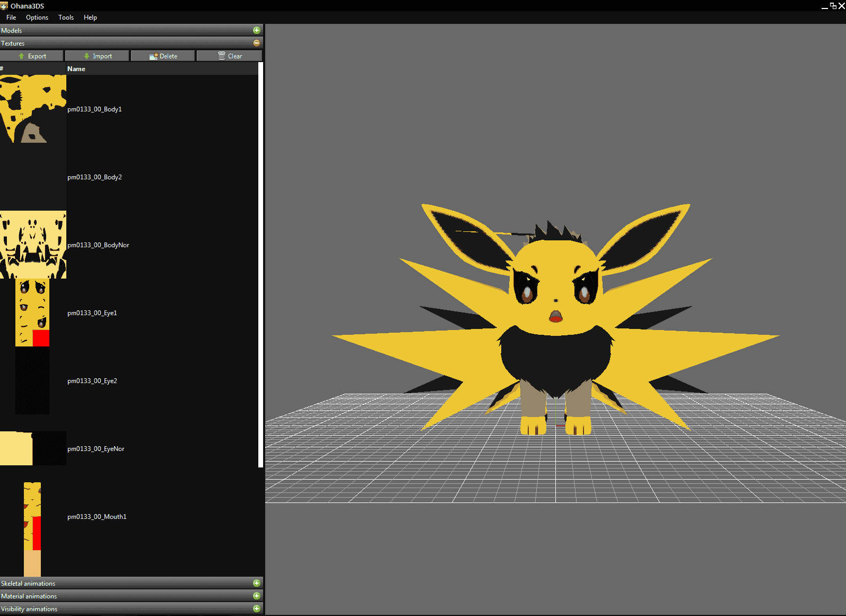Click the pm0133_00_Body2 name label
846x616 pixels.
(94, 177)
